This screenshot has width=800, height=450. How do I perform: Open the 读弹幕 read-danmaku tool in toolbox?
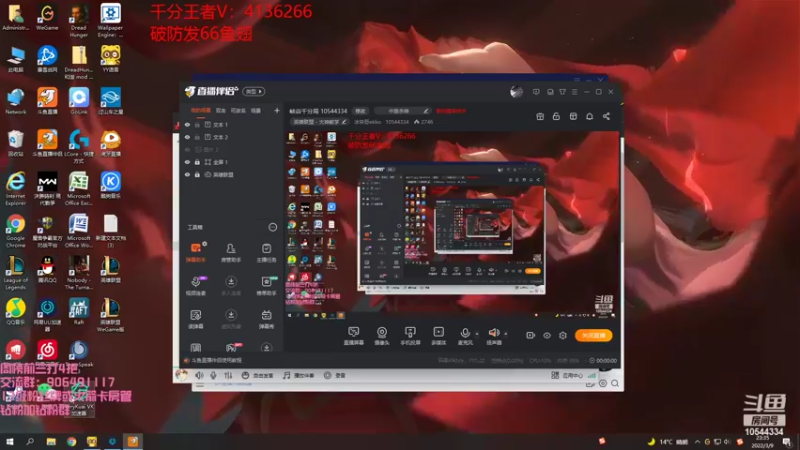(196, 318)
